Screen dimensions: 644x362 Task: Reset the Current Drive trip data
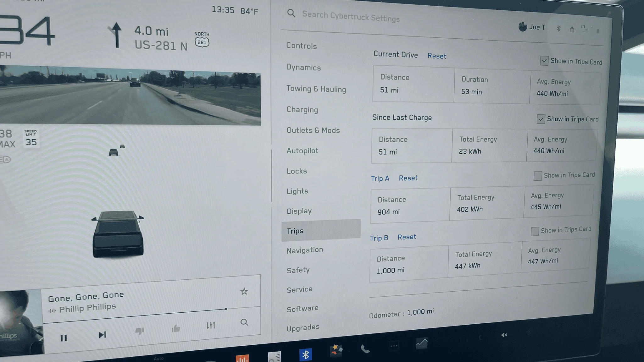tap(437, 56)
